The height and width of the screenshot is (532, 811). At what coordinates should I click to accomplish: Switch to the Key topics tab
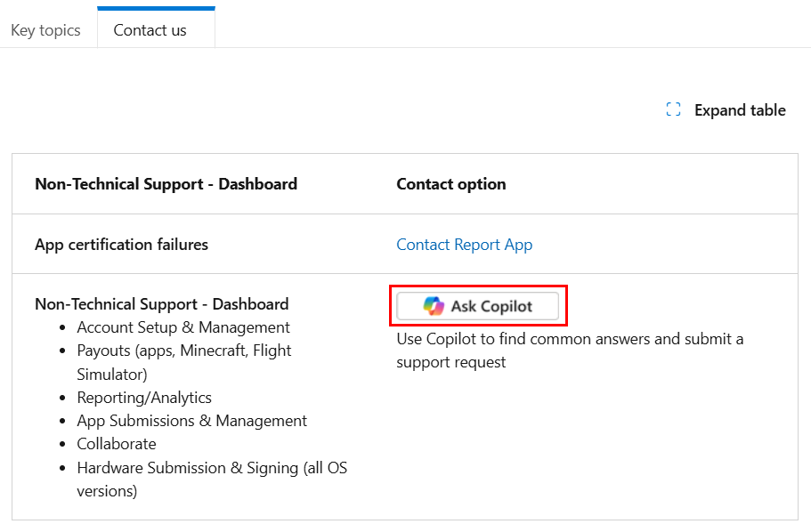pos(45,29)
